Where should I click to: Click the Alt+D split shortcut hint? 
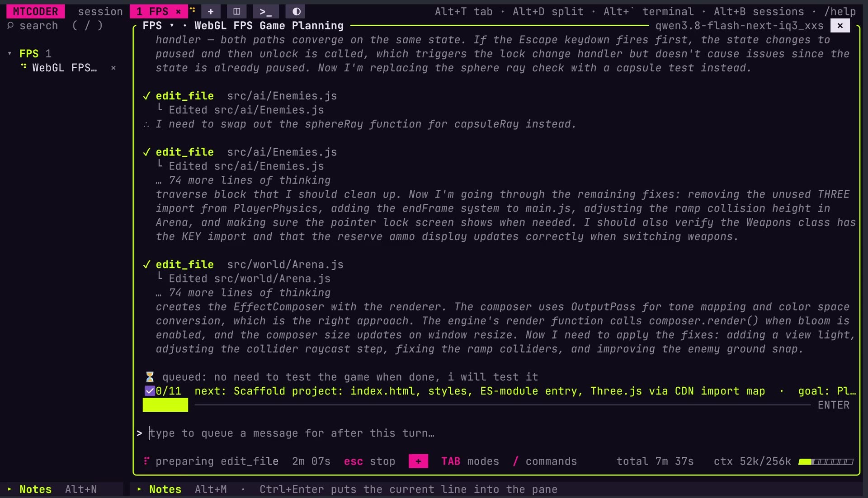548,11
